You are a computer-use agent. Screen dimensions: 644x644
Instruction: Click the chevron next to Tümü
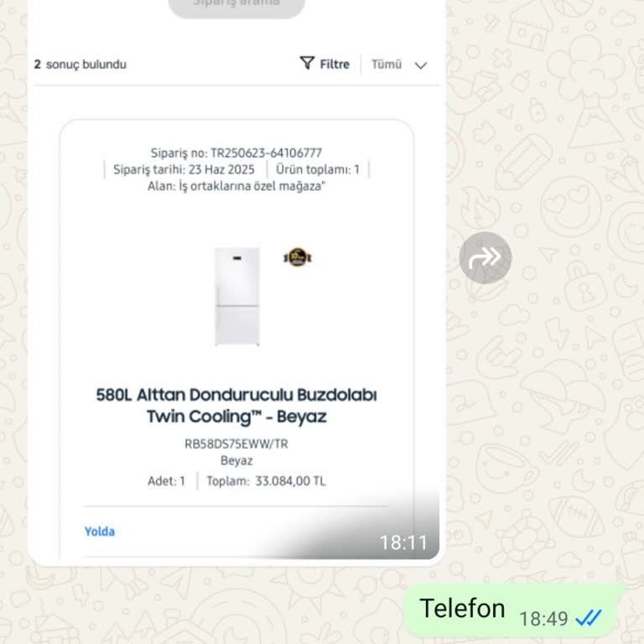(421, 65)
